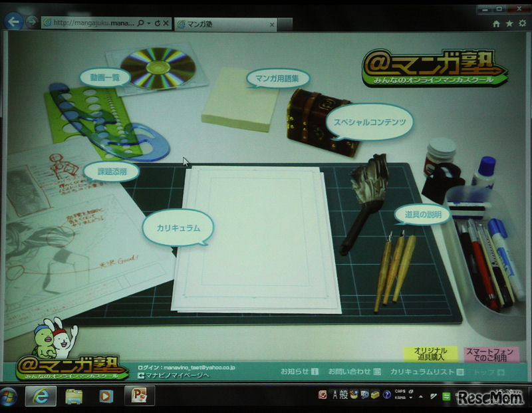Open a new tab beside マンガ塾 tab
Viewport: 532px width, 413px height.
(x=285, y=25)
